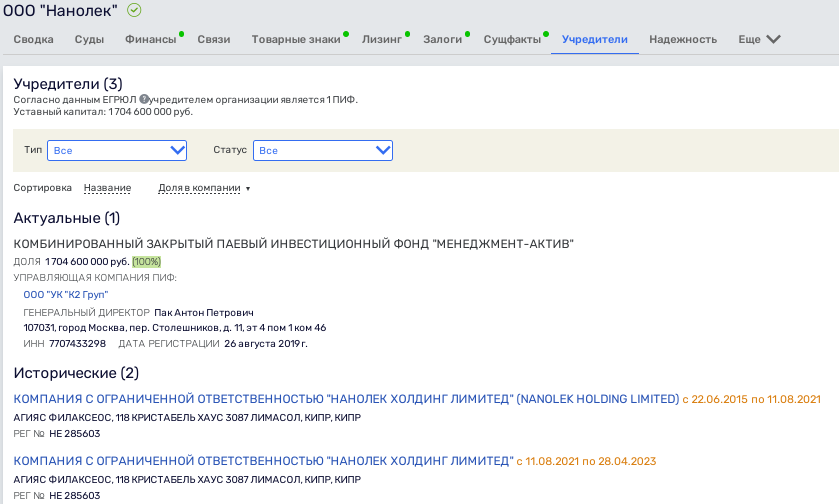Switch to the Суды tab

tap(89, 39)
